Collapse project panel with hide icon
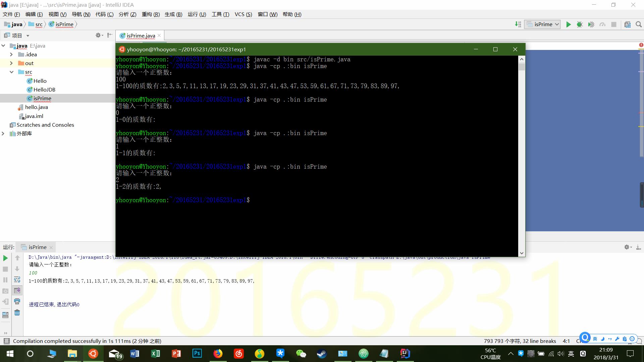This screenshot has width=644, height=362. 110,35
